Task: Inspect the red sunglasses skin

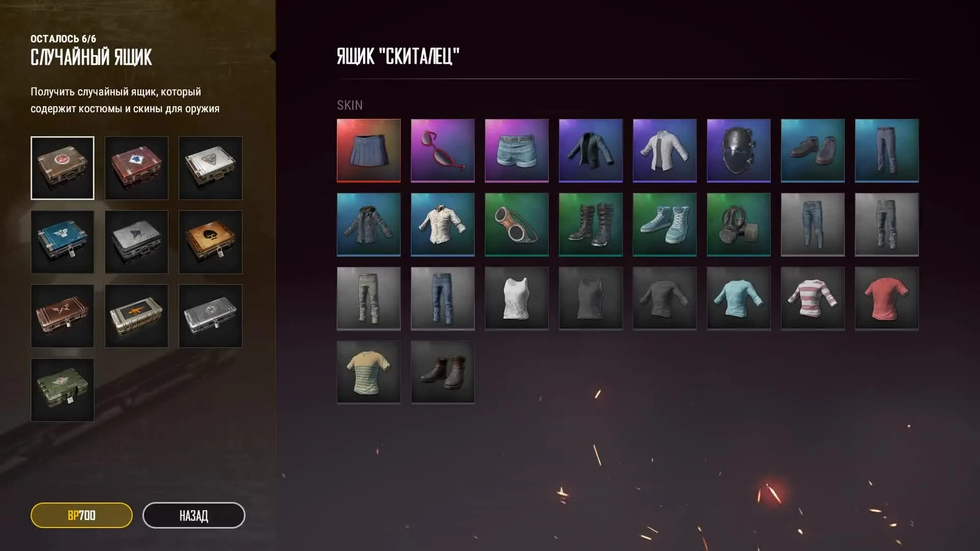Action: tap(443, 151)
